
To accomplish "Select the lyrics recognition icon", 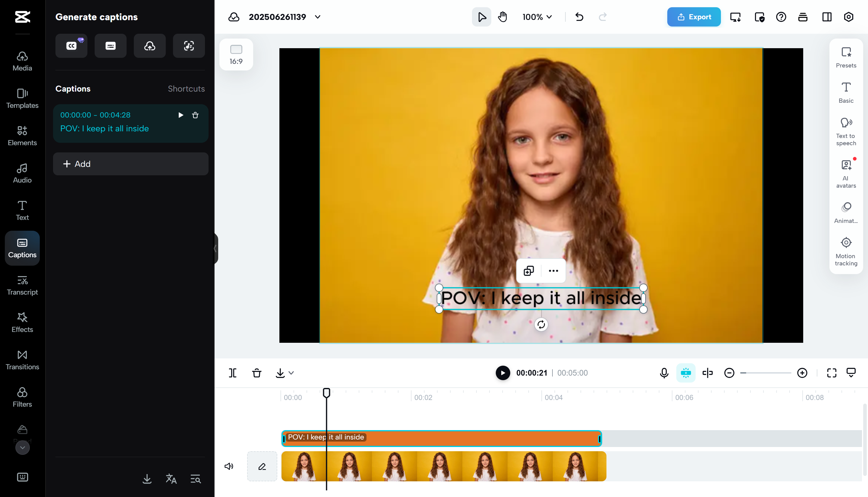I will [x=188, y=45].
